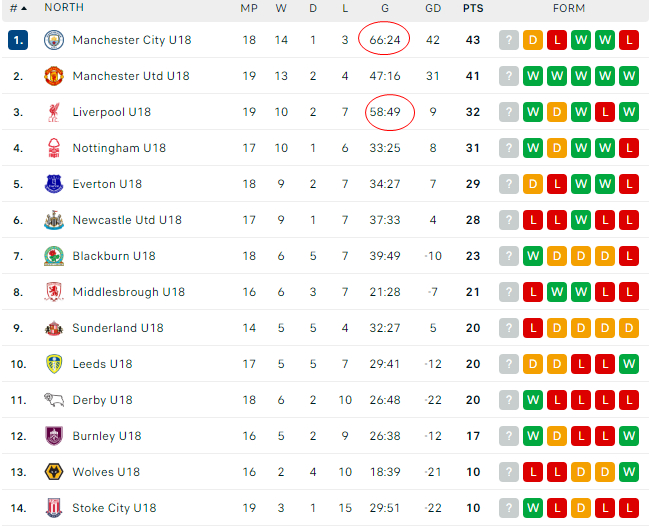The width and height of the screenshot is (649, 531).
Task: Click the Liverpool U18 club crest
Action: pyautogui.click(x=54, y=112)
